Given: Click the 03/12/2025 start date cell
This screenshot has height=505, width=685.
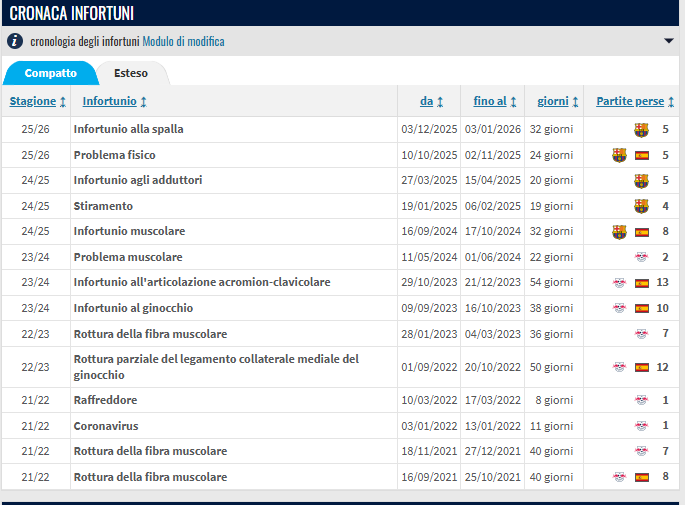Looking at the screenshot, I should (x=429, y=129).
